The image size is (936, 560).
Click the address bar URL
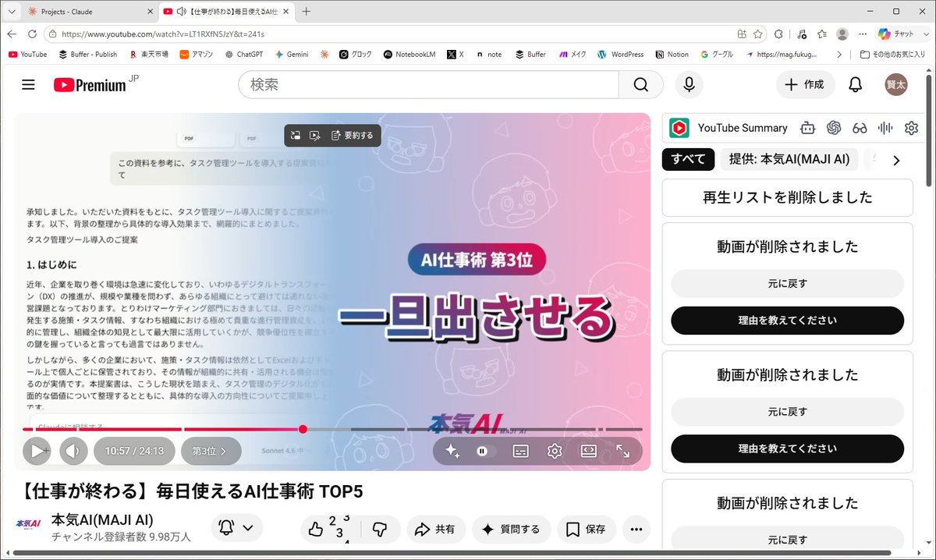[163, 34]
